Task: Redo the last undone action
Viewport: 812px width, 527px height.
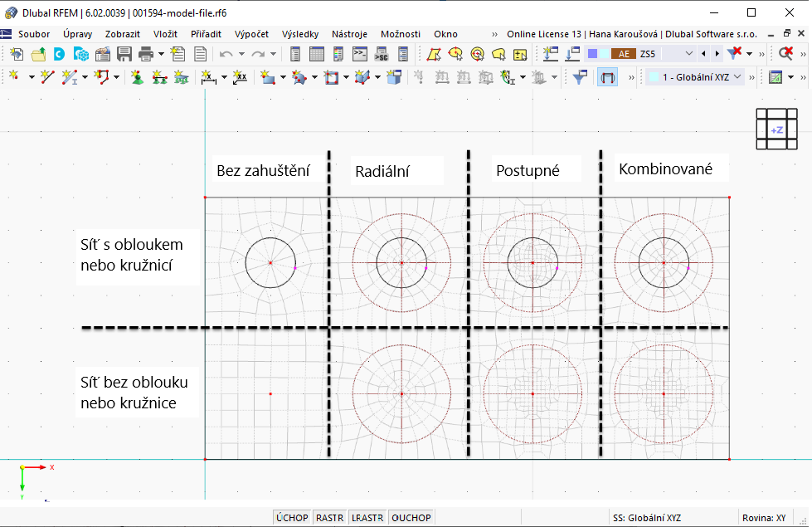Action: [258, 54]
